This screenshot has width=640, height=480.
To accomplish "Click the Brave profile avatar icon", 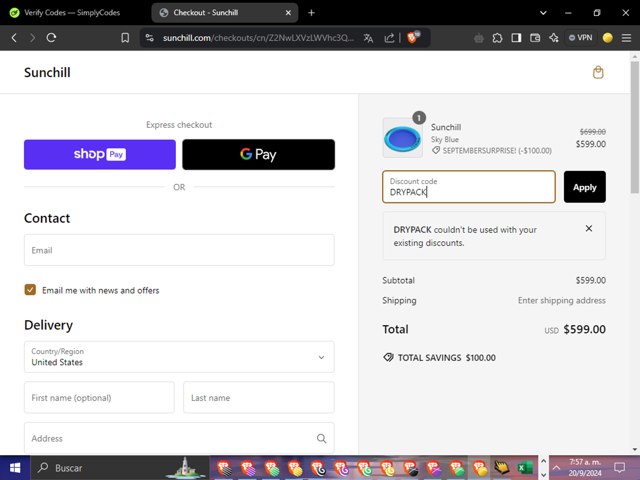I will coord(607,38).
